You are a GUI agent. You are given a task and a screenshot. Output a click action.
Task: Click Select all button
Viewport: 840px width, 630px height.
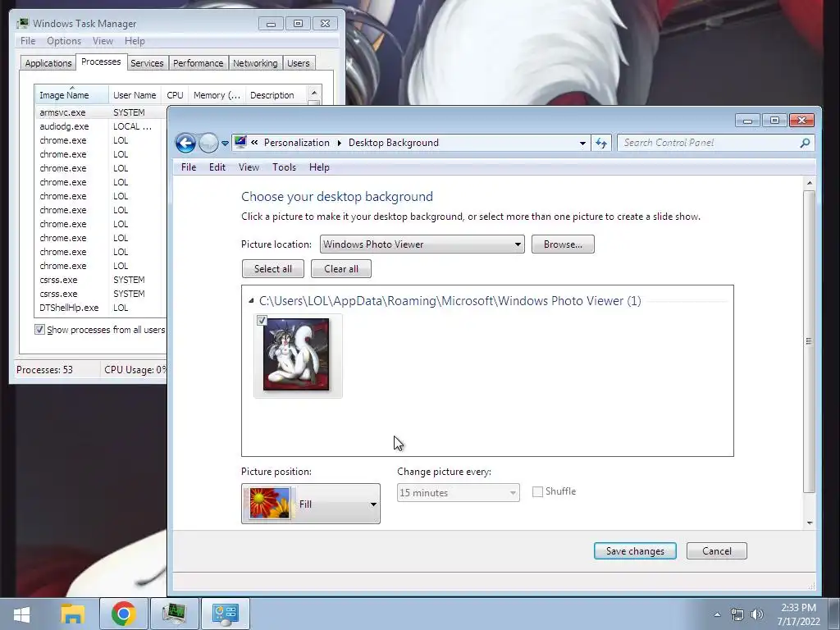(272, 269)
